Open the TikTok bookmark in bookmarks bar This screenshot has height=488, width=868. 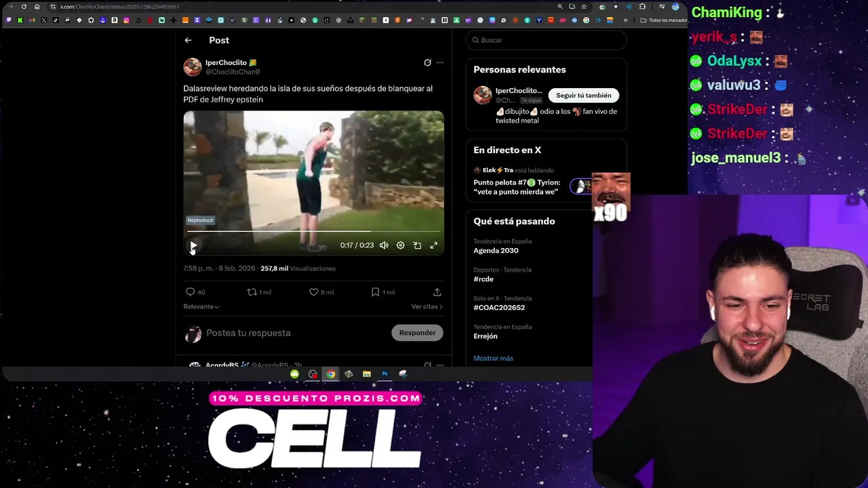click(x=55, y=20)
